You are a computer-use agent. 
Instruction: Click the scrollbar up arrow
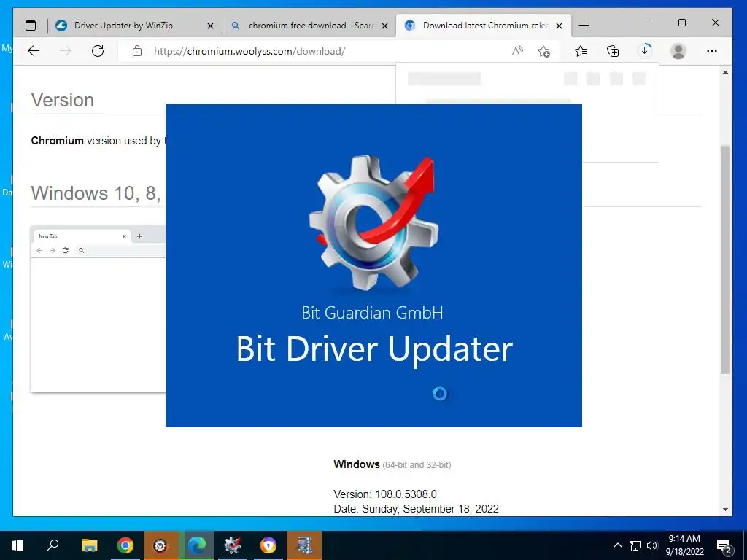[725, 72]
